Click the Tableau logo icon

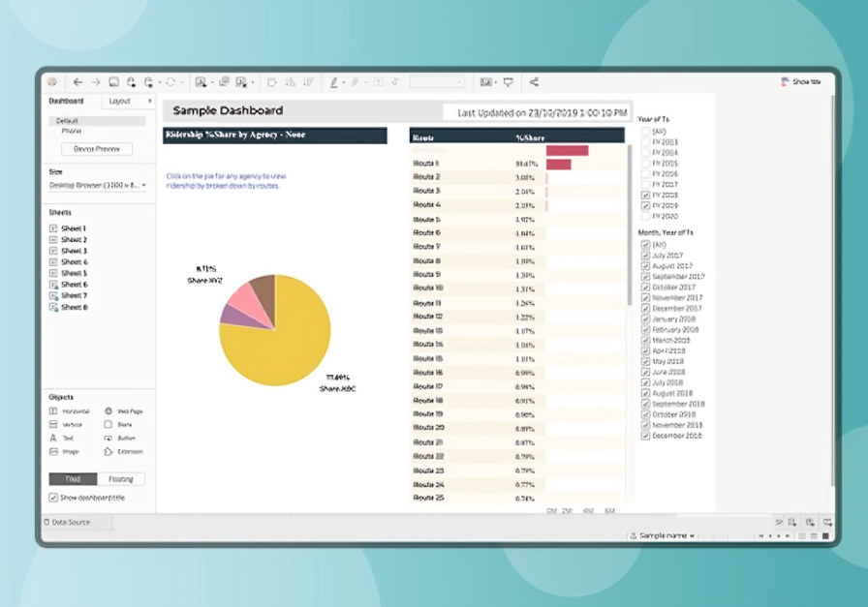(x=52, y=82)
